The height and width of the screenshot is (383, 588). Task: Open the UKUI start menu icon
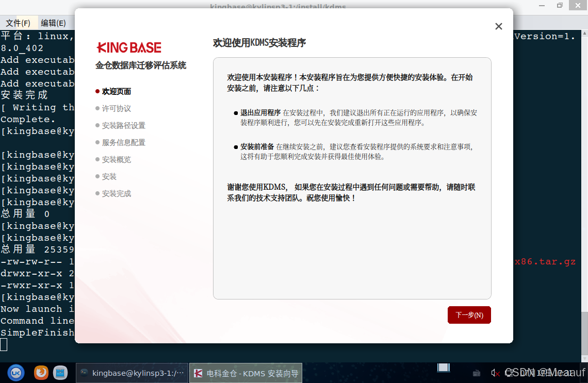point(16,373)
